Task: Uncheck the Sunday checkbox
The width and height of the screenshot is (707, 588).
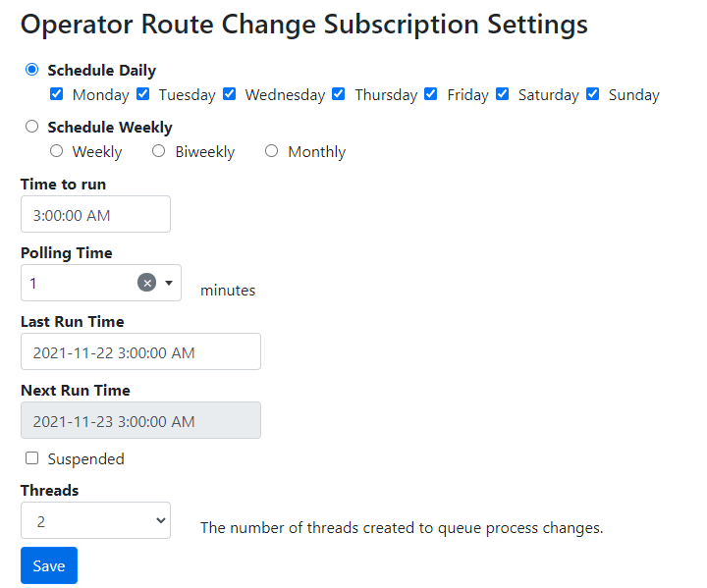Action: (593, 94)
